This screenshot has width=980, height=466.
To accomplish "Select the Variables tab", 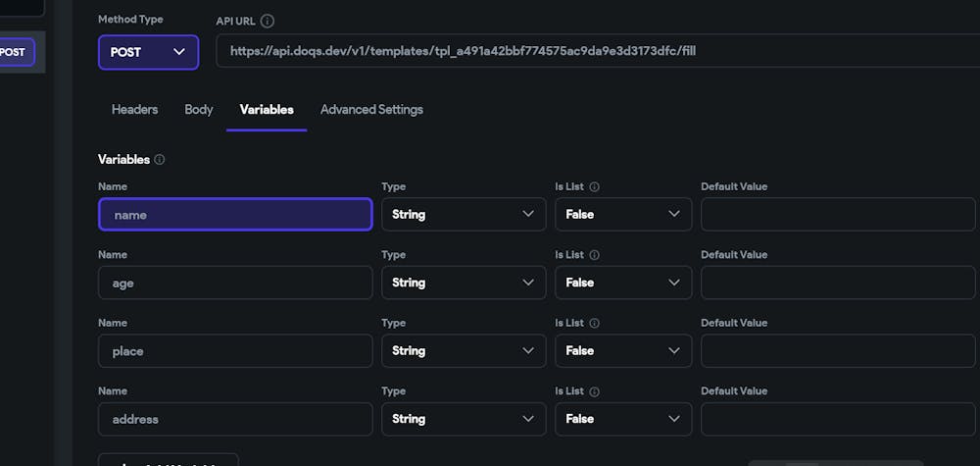I will click(267, 110).
